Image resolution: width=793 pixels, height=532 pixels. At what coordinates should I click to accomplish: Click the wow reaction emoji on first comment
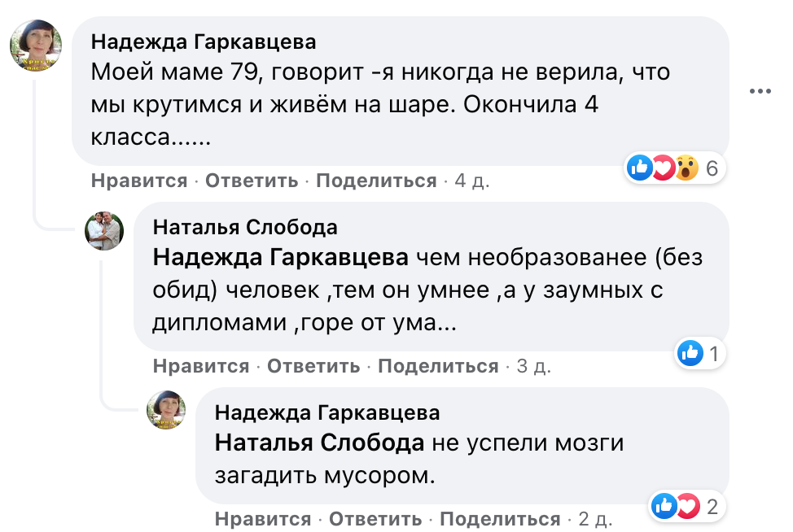(x=686, y=168)
